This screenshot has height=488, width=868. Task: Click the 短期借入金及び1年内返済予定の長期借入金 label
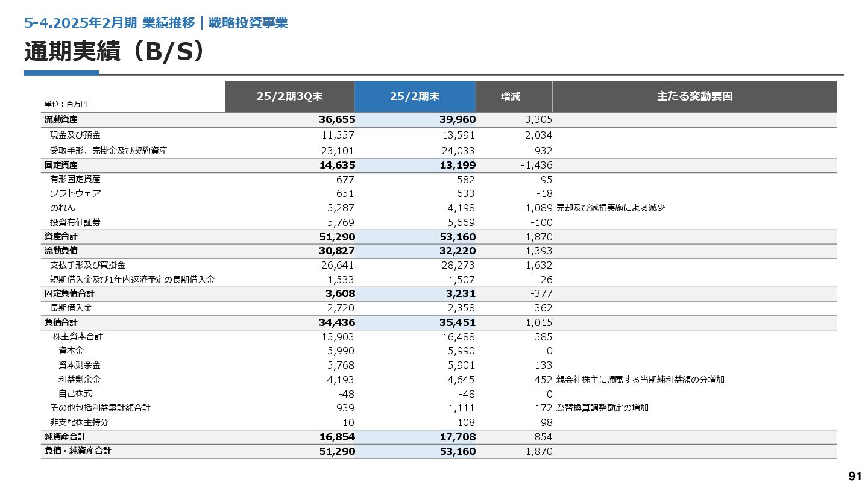132,280
